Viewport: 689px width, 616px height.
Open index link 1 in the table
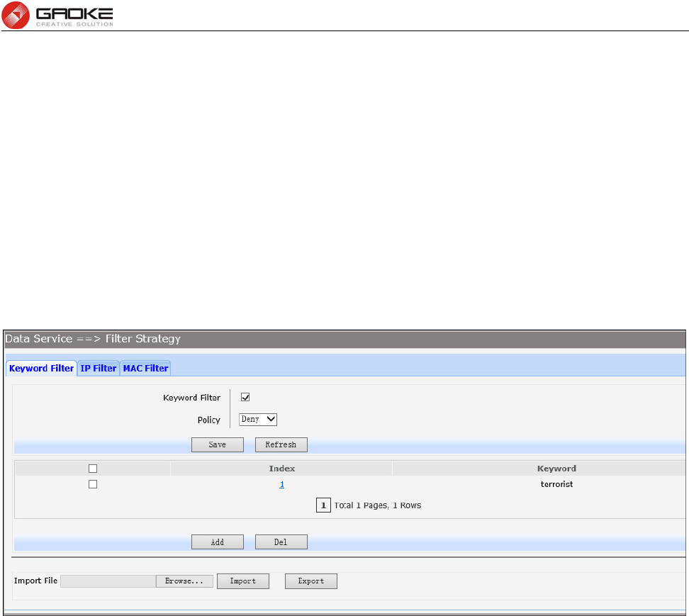click(x=281, y=484)
